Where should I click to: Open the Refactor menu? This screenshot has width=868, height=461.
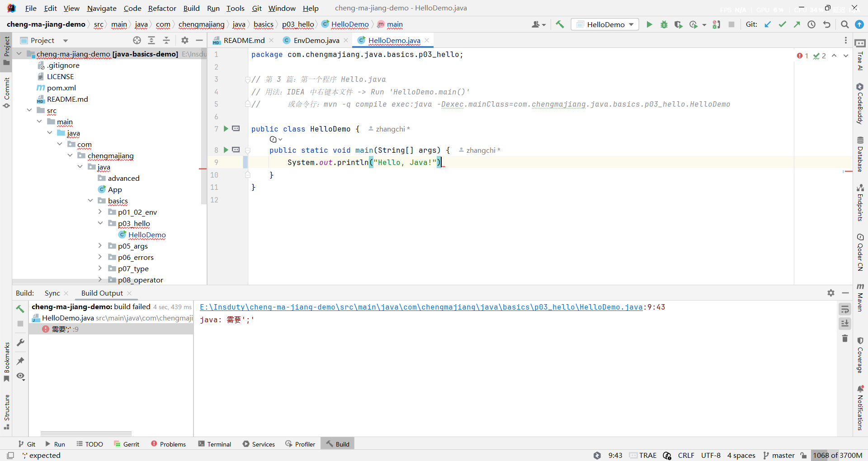(x=162, y=8)
